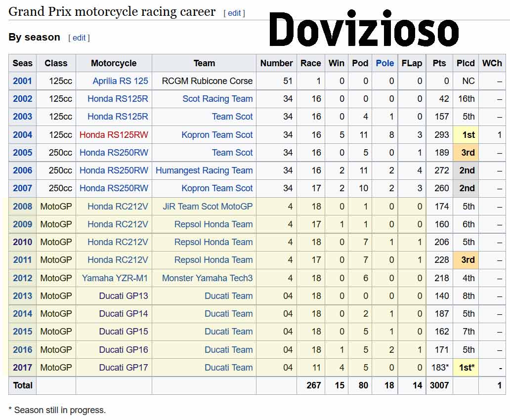Open the Ducati GP16 link
Image resolution: width=510 pixels, height=420 pixels.
pos(124,350)
